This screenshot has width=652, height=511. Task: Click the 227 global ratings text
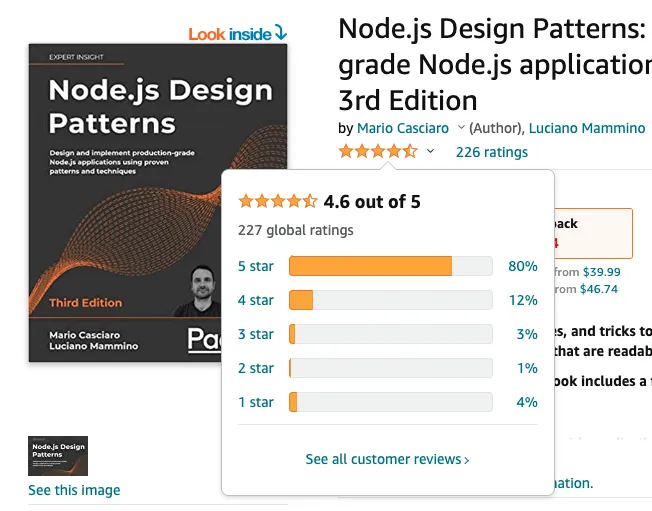[x=296, y=230]
